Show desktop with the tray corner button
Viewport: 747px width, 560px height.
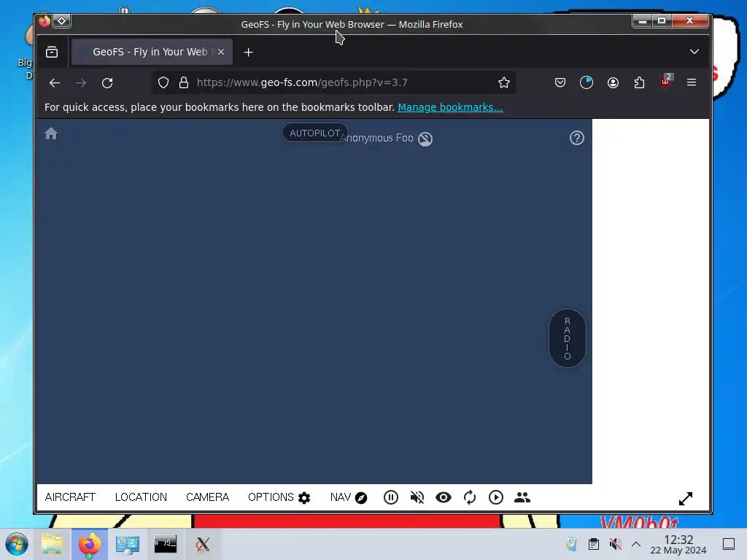(729, 544)
